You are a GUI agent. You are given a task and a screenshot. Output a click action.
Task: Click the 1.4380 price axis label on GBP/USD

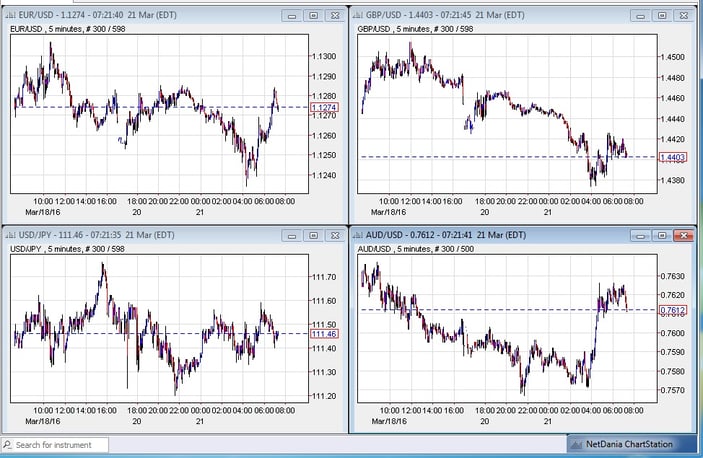[x=673, y=181]
